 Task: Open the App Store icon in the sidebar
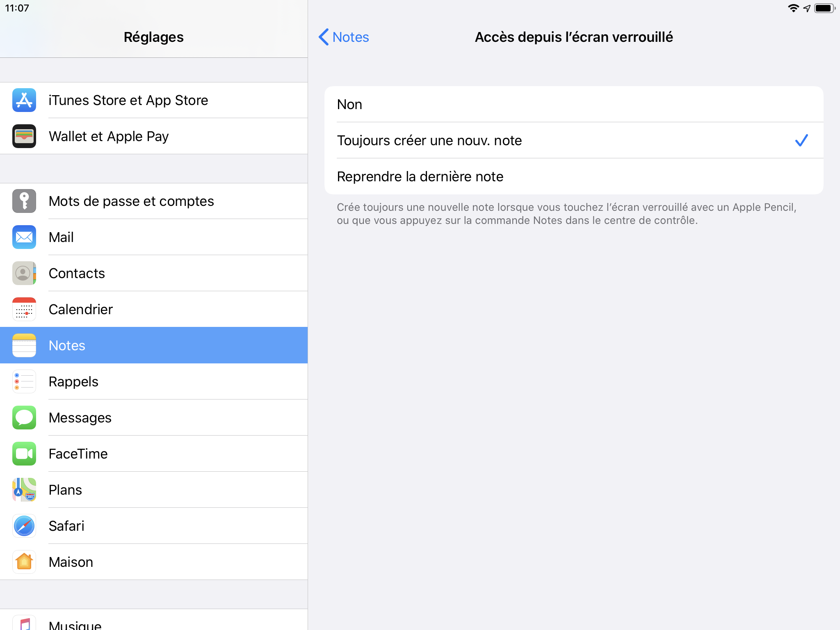pos(24,100)
